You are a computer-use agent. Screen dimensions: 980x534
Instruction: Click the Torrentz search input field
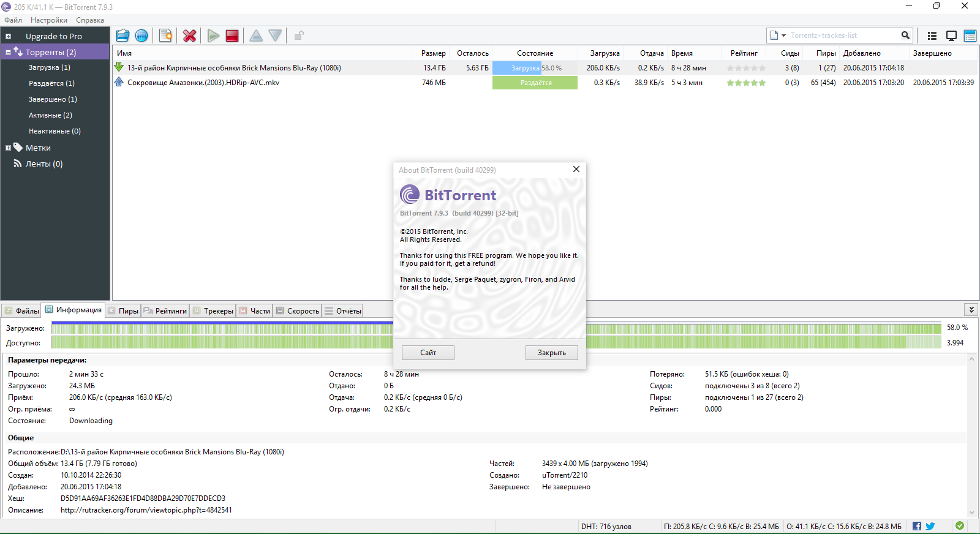click(844, 36)
